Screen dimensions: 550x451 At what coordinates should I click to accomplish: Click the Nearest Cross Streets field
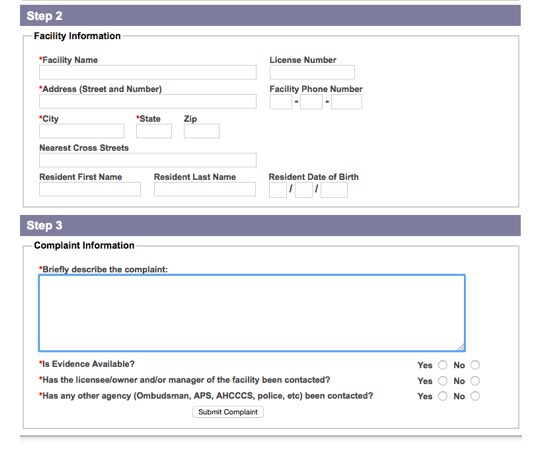tap(148, 160)
